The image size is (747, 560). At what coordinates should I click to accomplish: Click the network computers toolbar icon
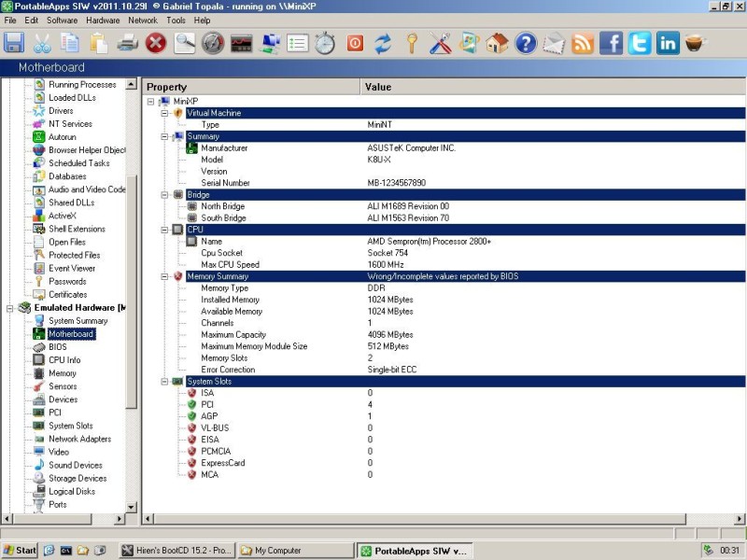pos(270,43)
